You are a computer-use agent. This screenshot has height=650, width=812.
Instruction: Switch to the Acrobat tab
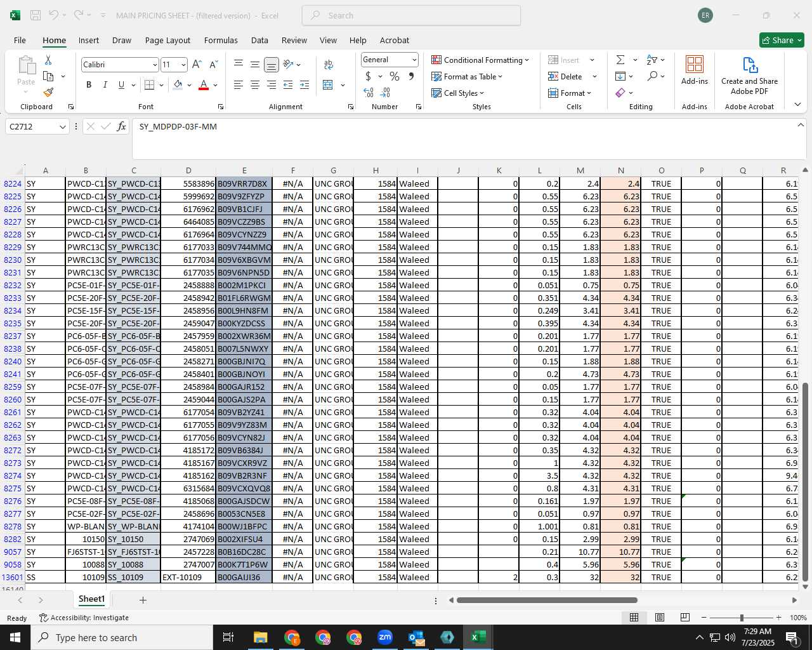395,40
